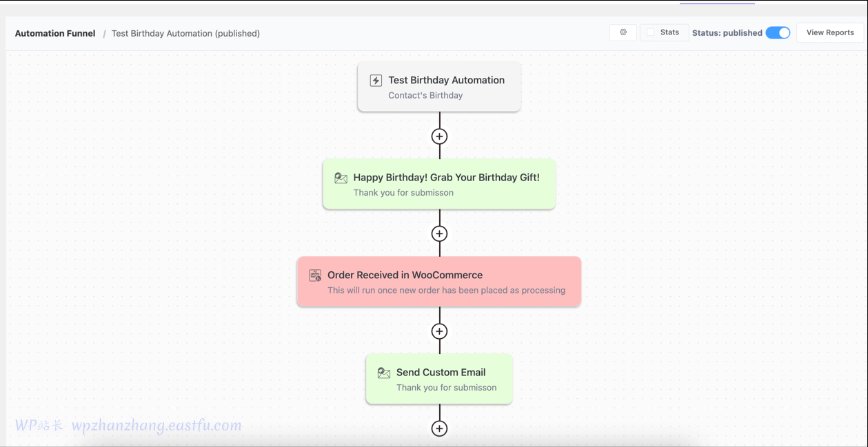868x447 pixels.
Task: Select the Send Custom Email block
Action: 439,379
